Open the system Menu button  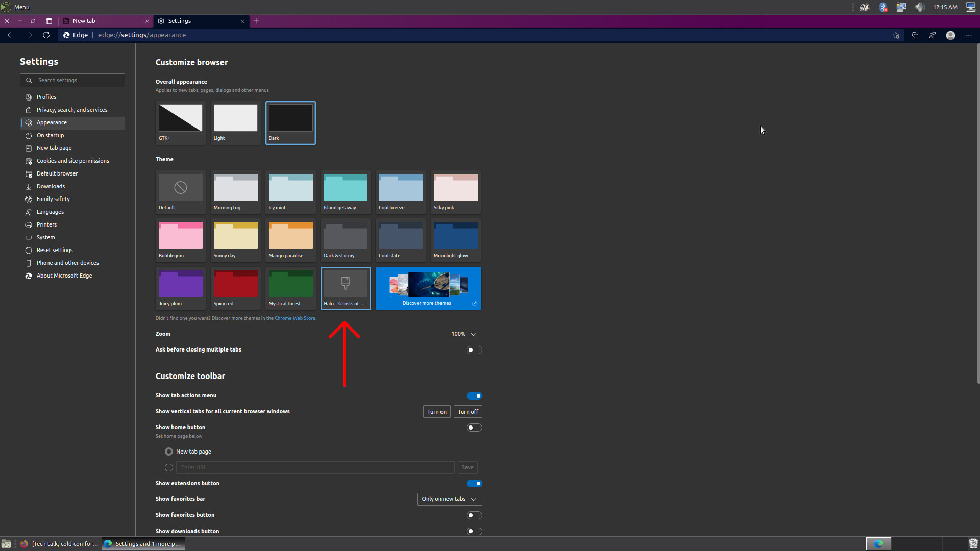(16, 7)
